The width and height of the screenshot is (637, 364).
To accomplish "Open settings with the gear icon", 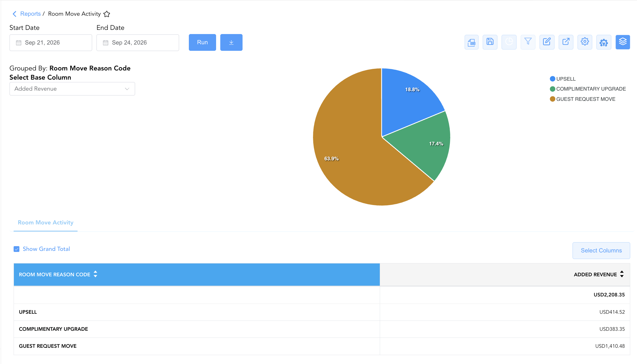I will point(585,42).
